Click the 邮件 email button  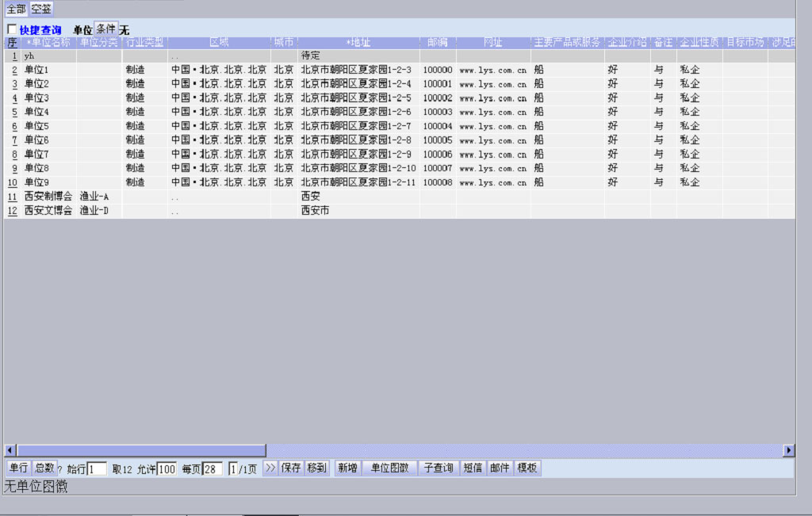click(500, 468)
